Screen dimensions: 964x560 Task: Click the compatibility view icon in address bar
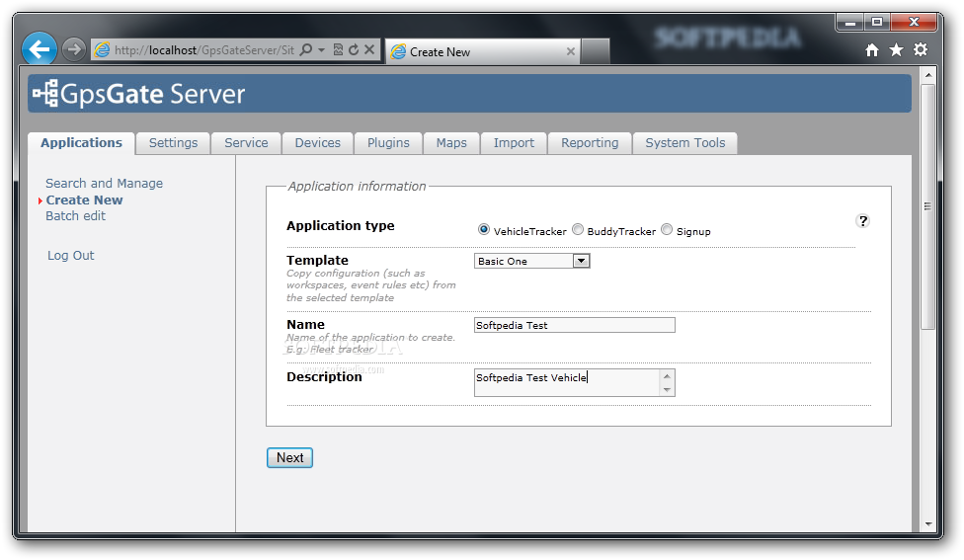tap(338, 49)
